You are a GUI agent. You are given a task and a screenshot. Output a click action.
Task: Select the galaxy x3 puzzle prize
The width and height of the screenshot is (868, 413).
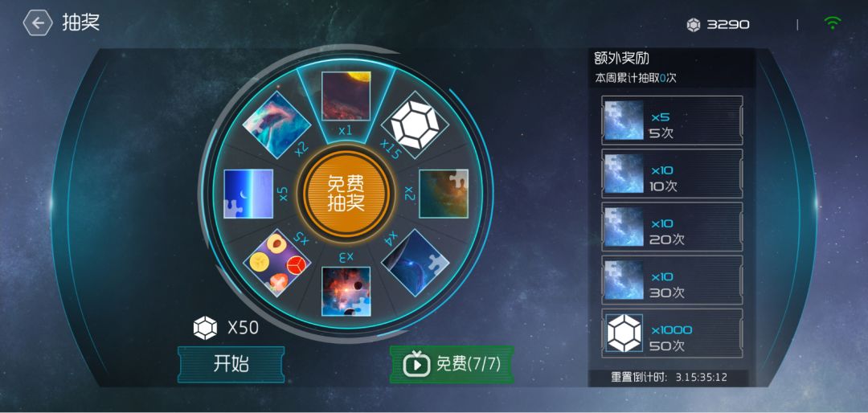pyautogui.click(x=346, y=291)
